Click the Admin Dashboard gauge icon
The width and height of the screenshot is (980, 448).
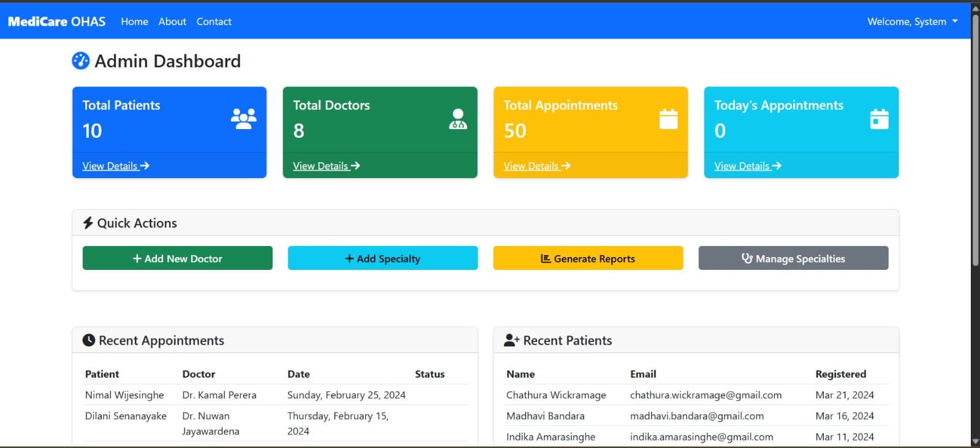[x=81, y=61]
